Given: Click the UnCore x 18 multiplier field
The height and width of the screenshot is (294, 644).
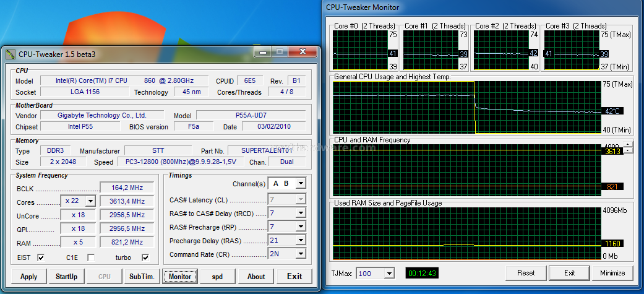Looking at the screenshot, I should (78, 215).
